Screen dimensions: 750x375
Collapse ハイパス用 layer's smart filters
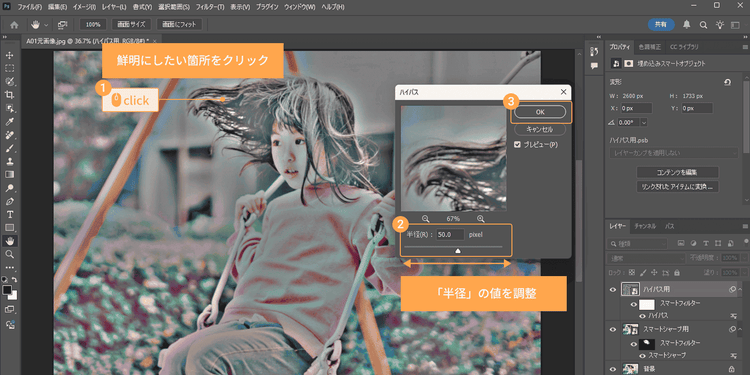740,289
